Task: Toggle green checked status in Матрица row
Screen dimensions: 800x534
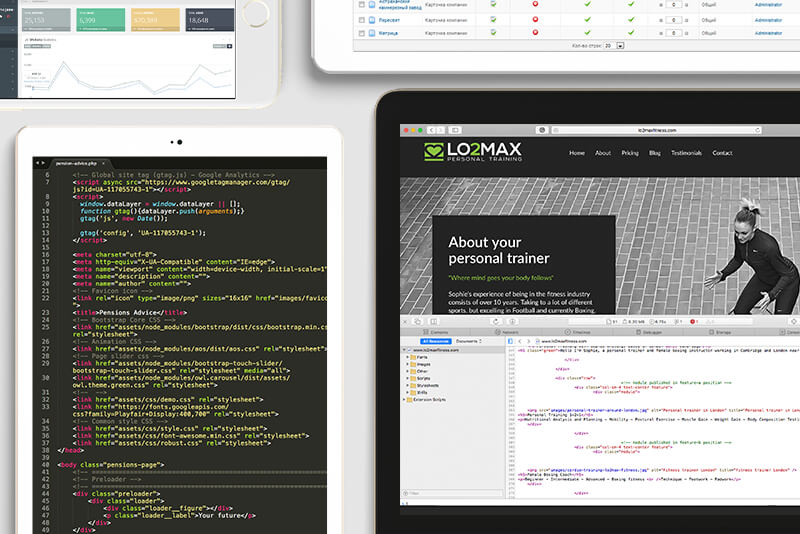Action: 493,32
